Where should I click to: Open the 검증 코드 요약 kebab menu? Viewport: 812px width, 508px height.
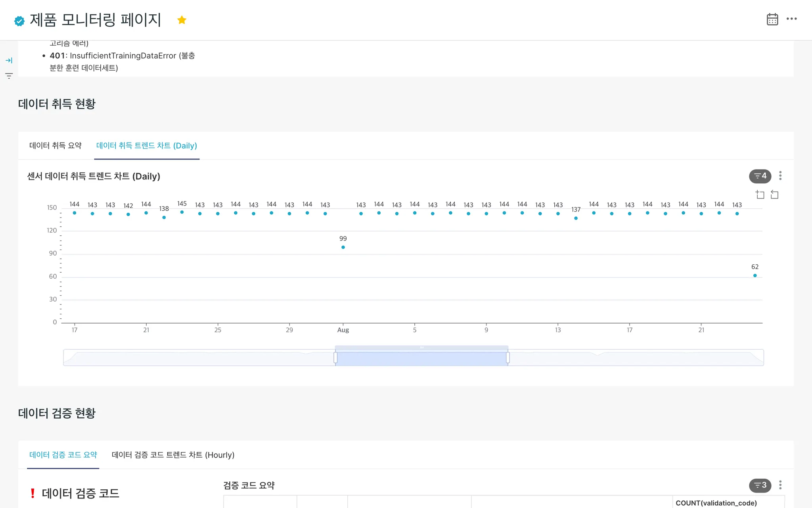click(x=780, y=485)
